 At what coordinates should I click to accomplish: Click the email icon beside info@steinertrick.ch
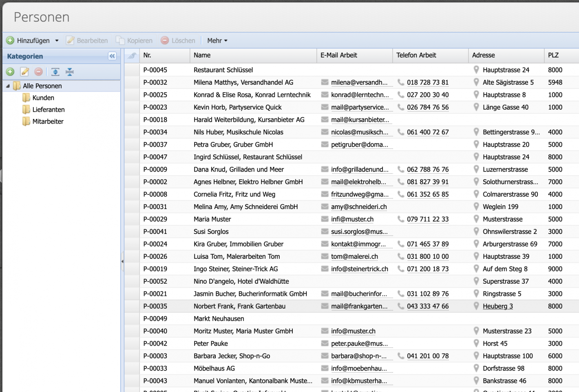click(x=324, y=269)
